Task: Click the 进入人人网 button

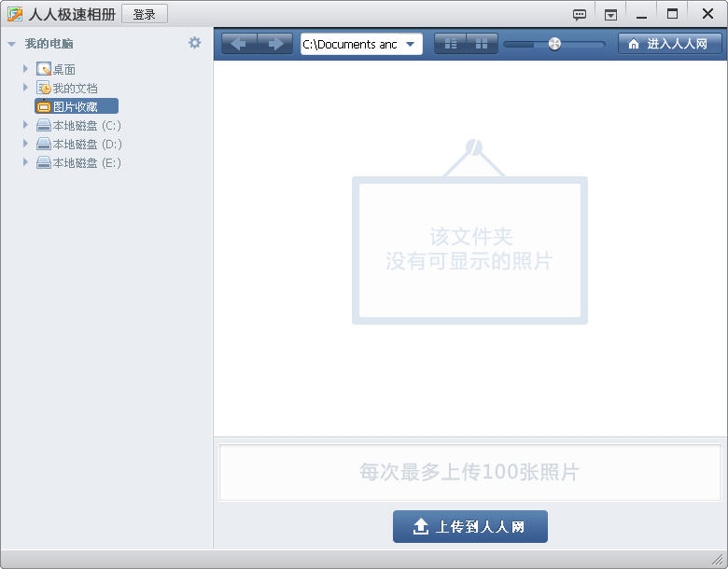Action: tap(669, 44)
